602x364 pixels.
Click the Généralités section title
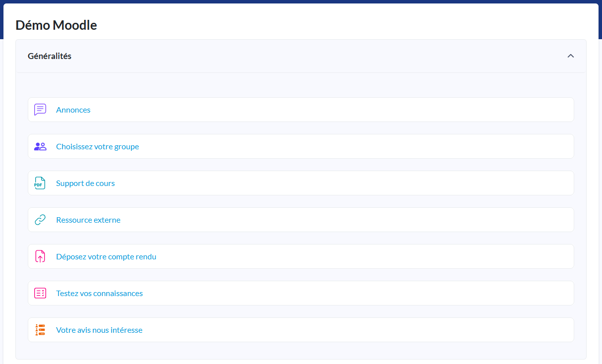click(x=50, y=56)
